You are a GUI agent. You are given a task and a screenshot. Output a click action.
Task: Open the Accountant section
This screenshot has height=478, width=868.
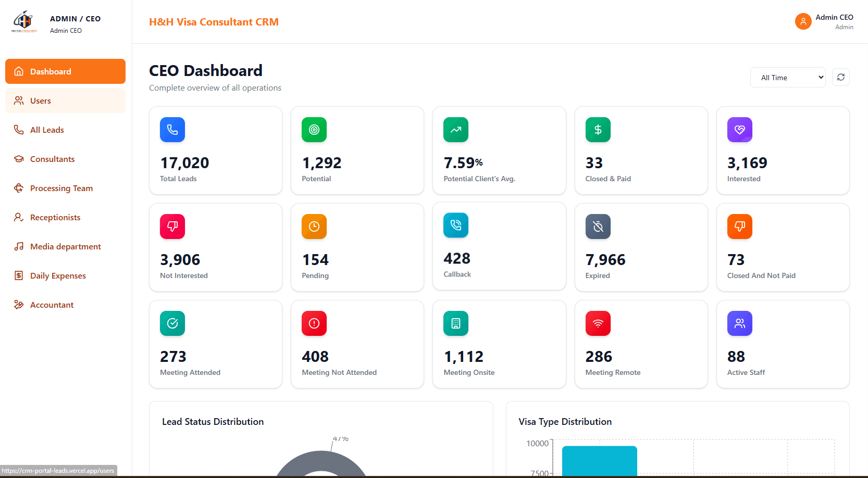point(65,305)
